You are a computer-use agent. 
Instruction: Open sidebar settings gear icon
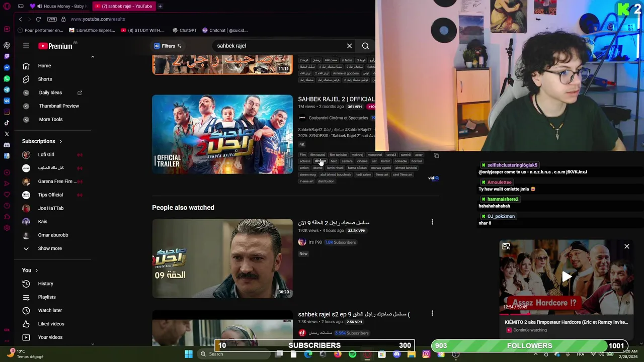(x=7, y=228)
